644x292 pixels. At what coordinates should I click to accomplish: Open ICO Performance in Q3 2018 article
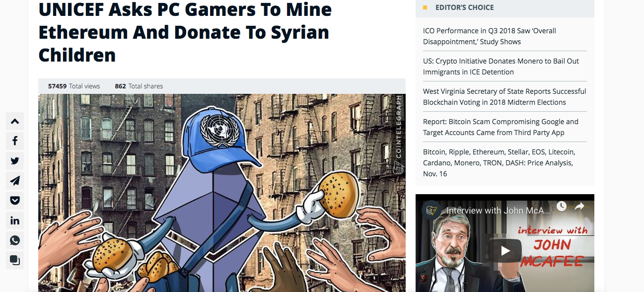[490, 36]
